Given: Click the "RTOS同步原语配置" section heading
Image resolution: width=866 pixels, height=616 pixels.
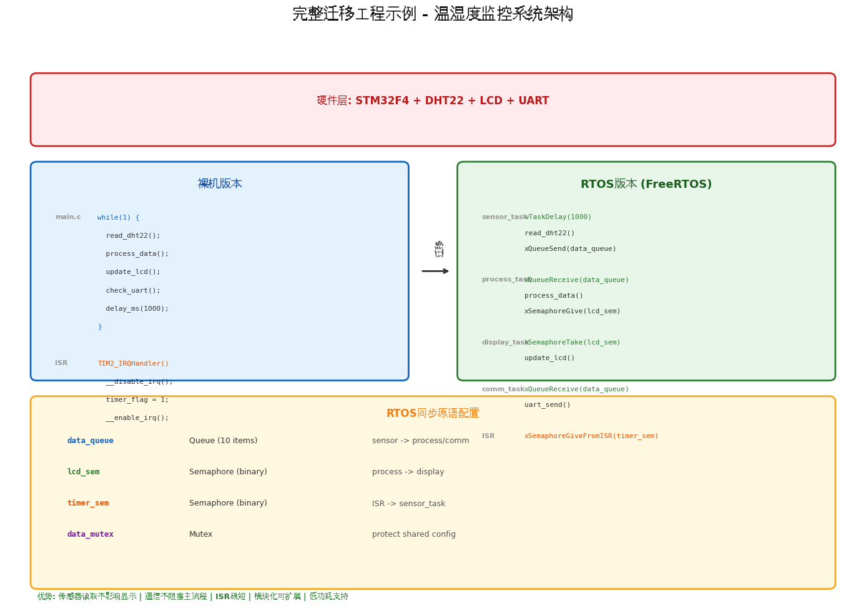Looking at the screenshot, I should click(x=433, y=413).
